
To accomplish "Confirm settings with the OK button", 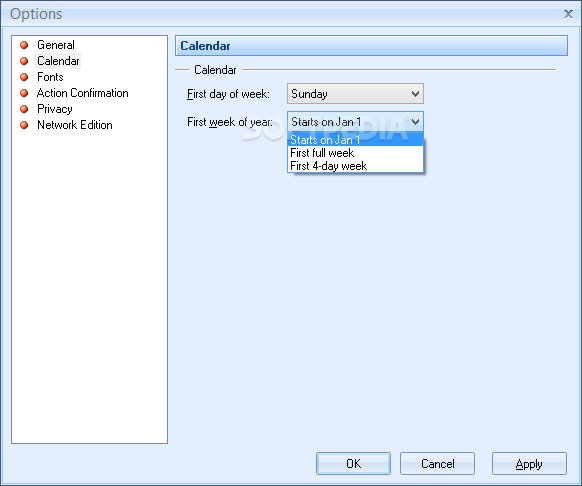I will click(x=353, y=463).
